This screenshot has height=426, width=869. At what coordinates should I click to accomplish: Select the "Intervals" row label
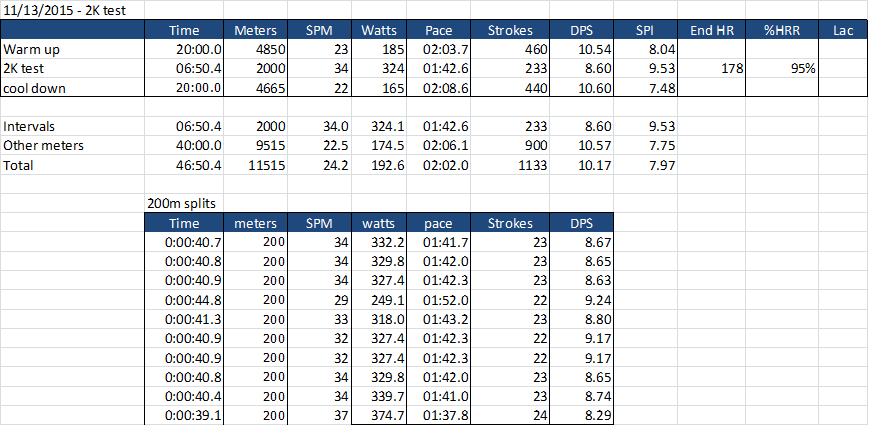click(x=30, y=127)
